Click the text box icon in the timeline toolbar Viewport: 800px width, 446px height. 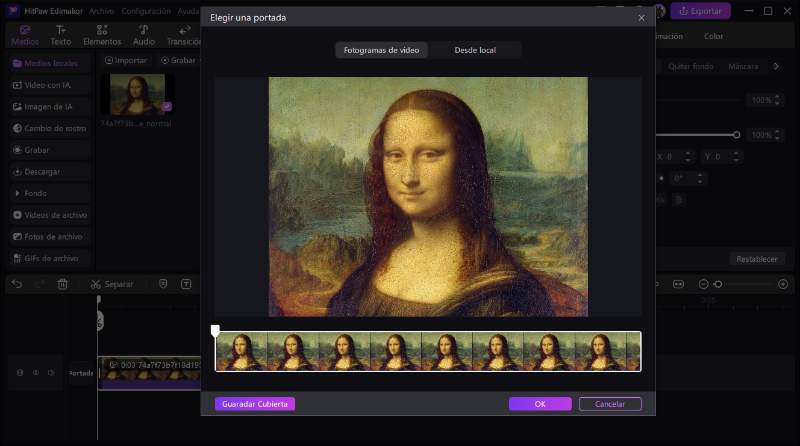(186, 284)
